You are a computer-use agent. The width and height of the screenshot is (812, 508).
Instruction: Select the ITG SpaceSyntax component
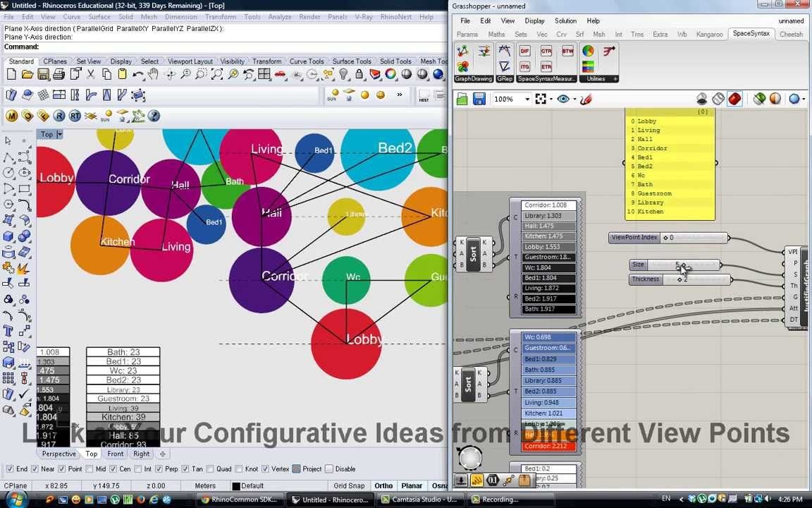525,67
